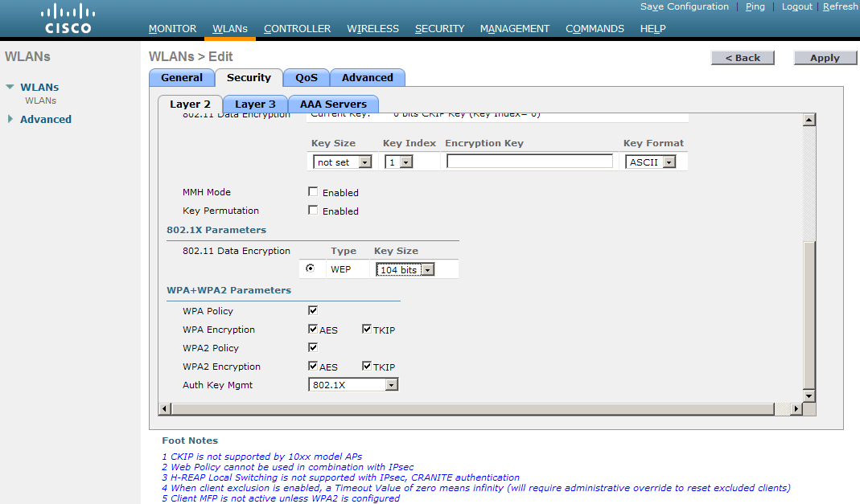Click the horizontal scrollbar left arrow
Viewport: 860px width, 504px height.
tap(165, 408)
